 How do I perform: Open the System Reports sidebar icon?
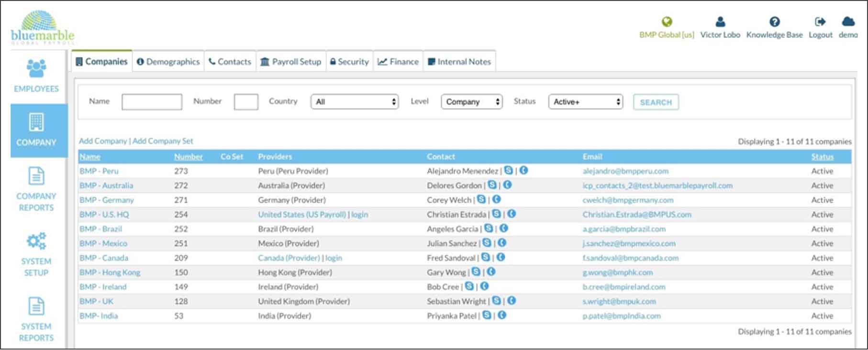pos(36,306)
